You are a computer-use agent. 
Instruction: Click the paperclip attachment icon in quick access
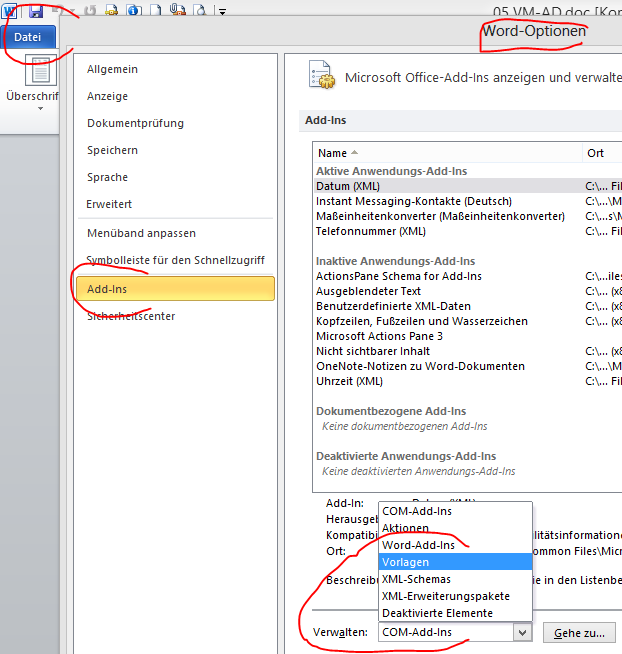click(x=178, y=10)
